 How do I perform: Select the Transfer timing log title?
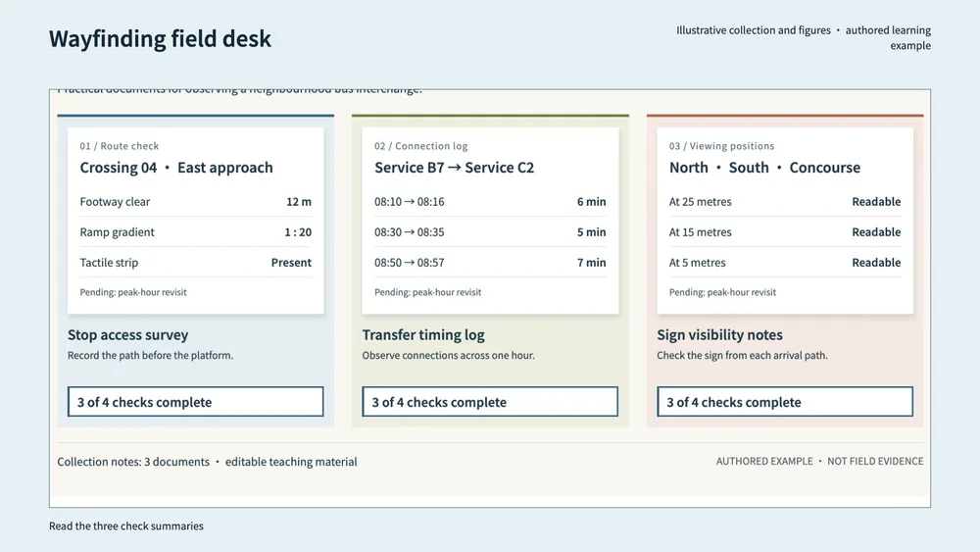pyautogui.click(x=423, y=334)
